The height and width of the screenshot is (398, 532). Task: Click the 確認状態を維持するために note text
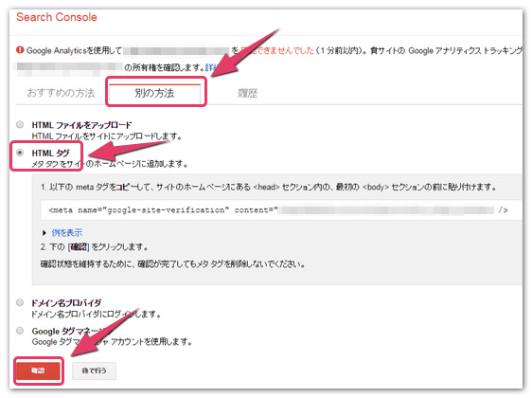point(172,263)
